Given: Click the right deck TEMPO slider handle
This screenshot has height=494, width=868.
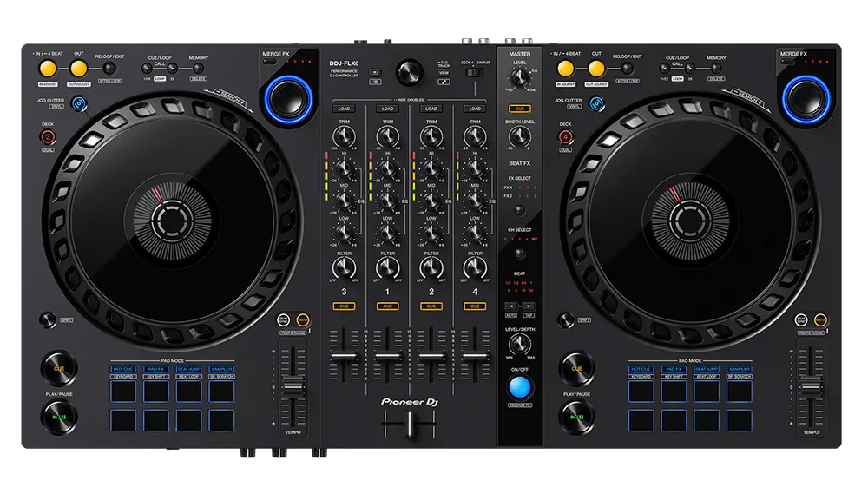Looking at the screenshot, I should point(811,385).
